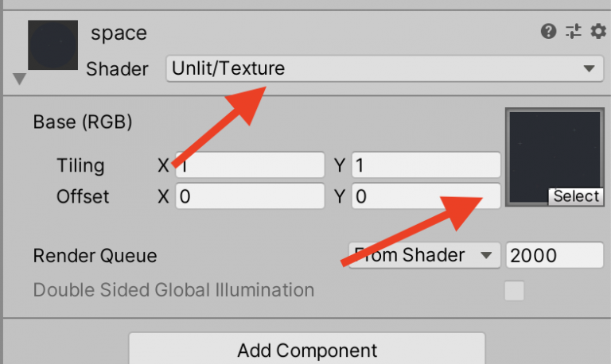Click the space material name header
The width and height of the screenshot is (611, 364).
point(119,33)
